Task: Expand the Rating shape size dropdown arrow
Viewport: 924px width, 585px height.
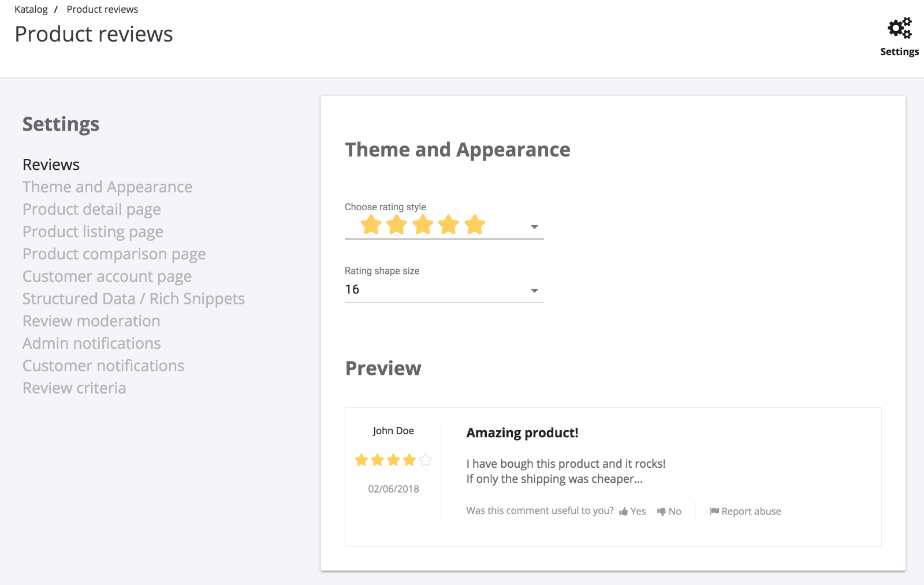Action: click(x=535, y=290)
